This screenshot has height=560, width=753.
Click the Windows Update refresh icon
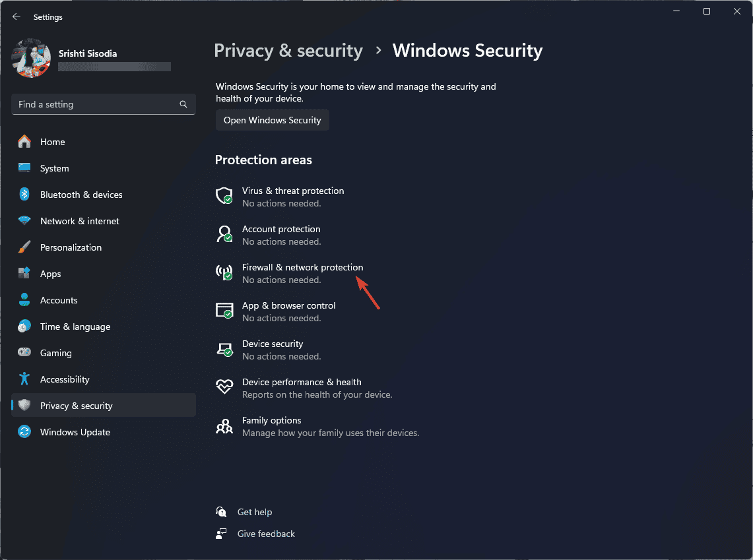click(24, 431)
